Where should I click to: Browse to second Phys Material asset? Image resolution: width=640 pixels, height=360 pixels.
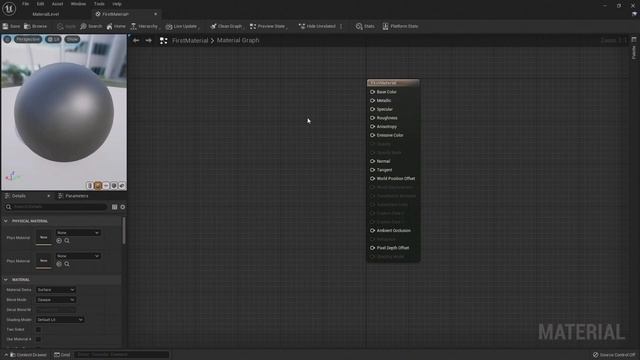point(67,264)
